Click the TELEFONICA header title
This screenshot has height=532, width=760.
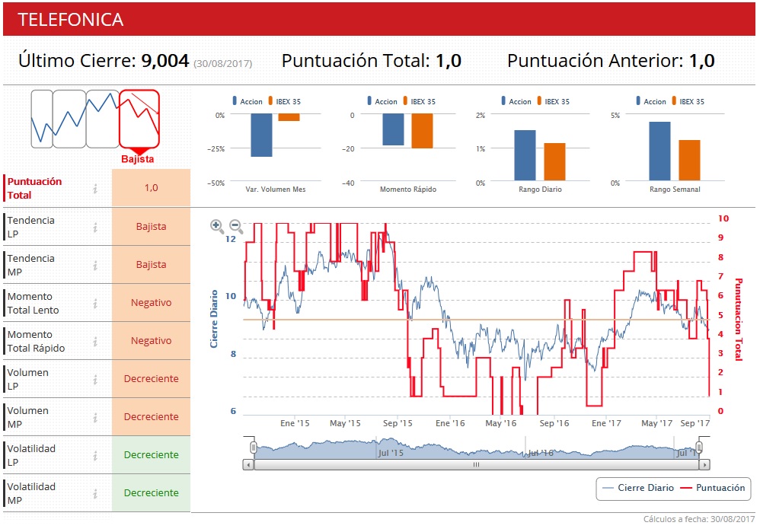71,19
